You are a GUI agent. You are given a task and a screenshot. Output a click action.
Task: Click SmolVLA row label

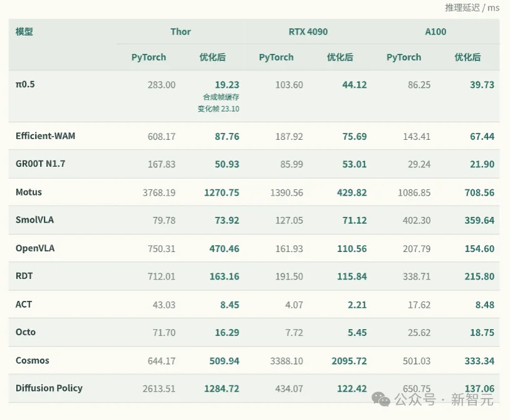point(35,219)
